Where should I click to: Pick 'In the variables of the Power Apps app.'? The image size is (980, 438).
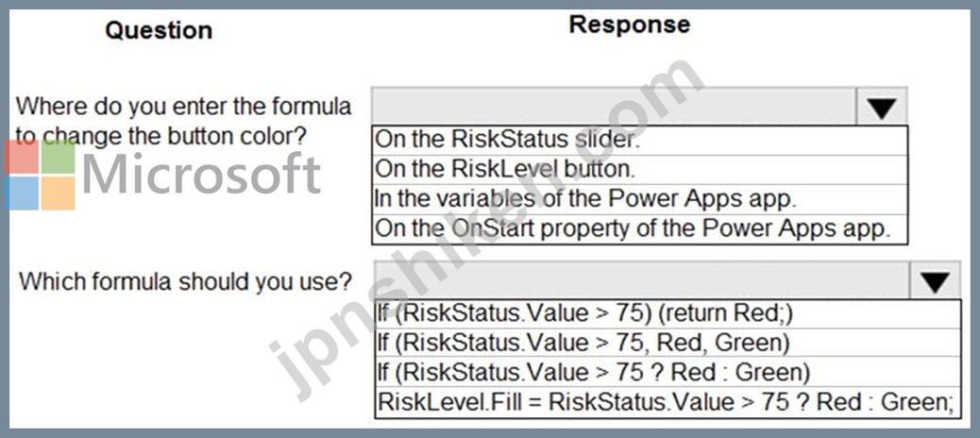pyautogui.click(x=640, y=198)
